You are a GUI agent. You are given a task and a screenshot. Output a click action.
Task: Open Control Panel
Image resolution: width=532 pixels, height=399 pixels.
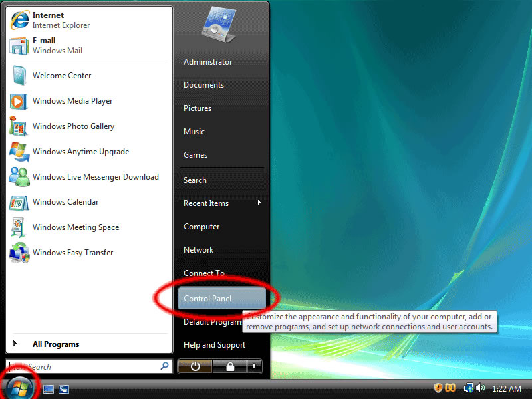[x=222, y=299]
